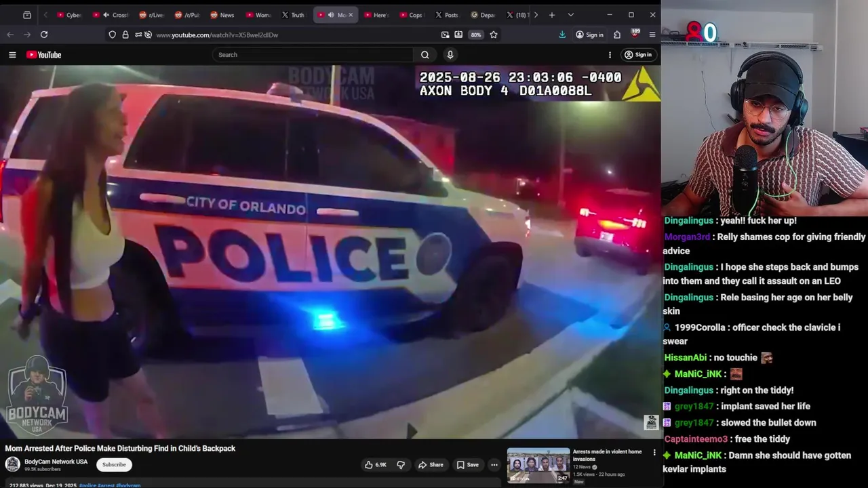Click browser back arrow
The width and height of the screenshot is (868, 488).
click(x=10, y=35)
